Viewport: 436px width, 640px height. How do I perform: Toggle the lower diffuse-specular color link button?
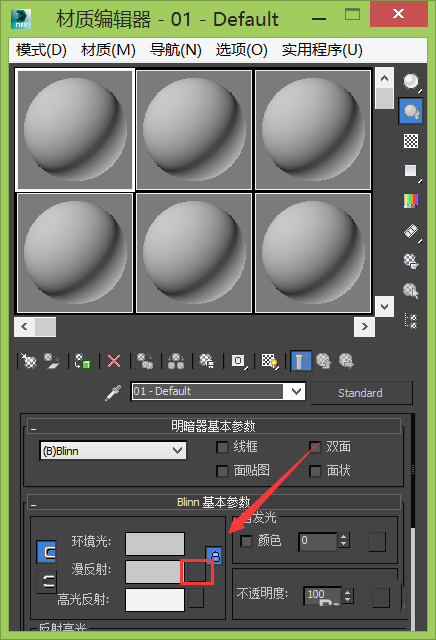pos(47,581)
